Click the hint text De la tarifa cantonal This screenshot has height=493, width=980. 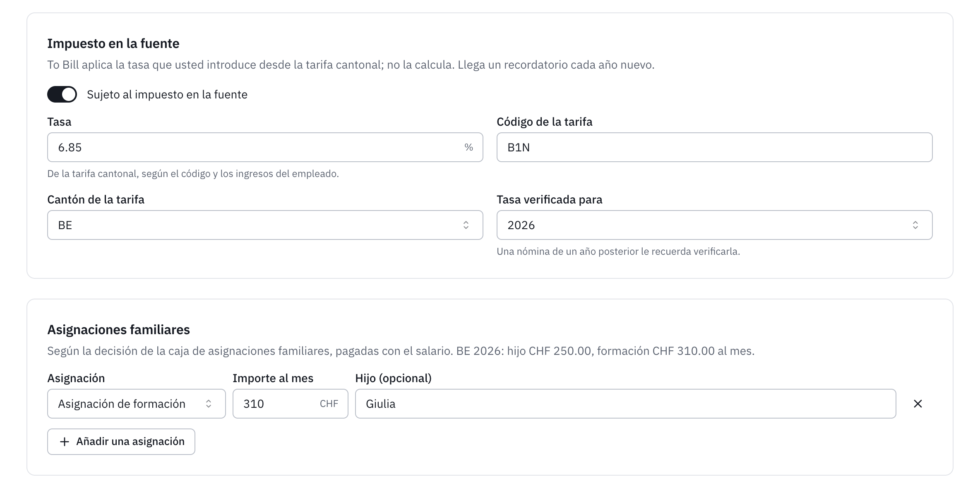point(193,174)
